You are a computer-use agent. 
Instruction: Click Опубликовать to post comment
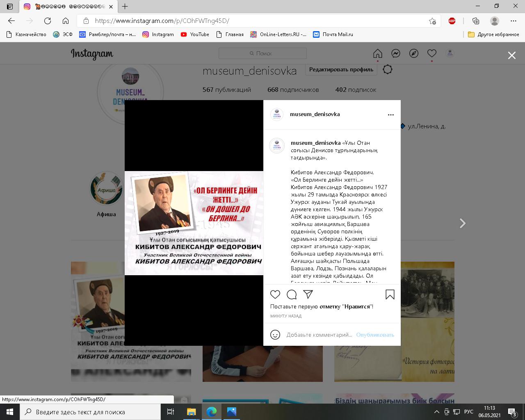click(x=375, y=335)
